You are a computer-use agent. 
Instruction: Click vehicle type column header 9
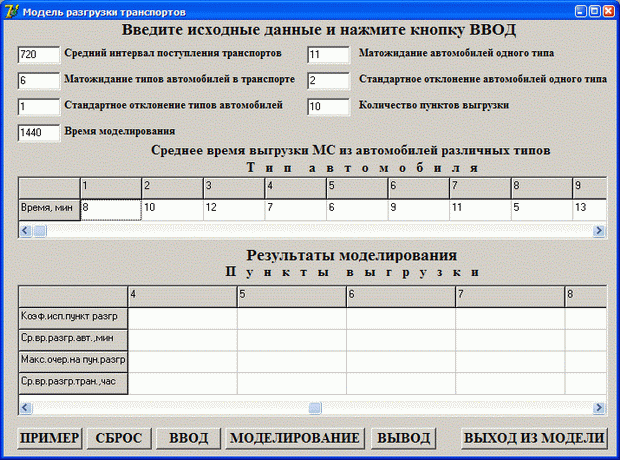(x=590, y=188)
